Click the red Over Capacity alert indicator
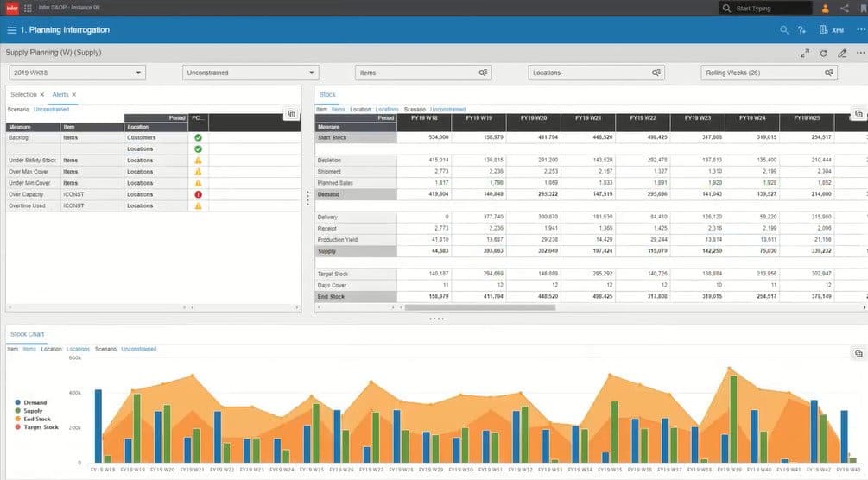Image resolution: width=868 pixels, height=480 pixels. click(198, 194)
